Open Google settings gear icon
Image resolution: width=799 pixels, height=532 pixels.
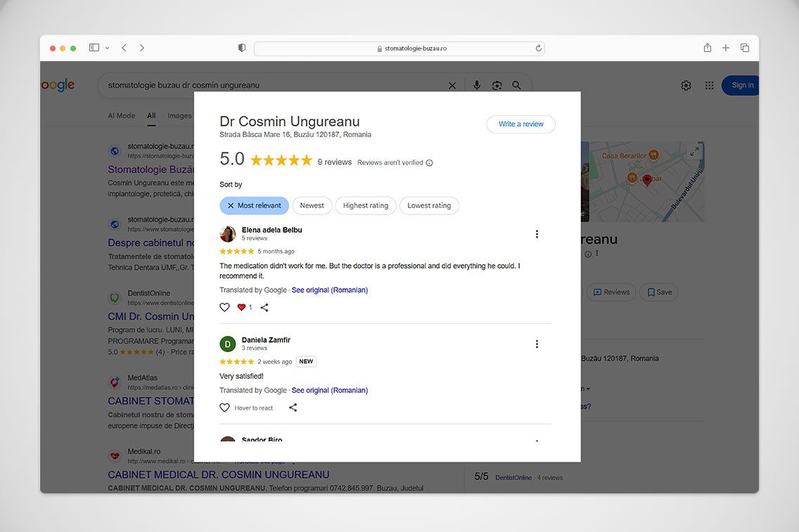pos(686,85)
